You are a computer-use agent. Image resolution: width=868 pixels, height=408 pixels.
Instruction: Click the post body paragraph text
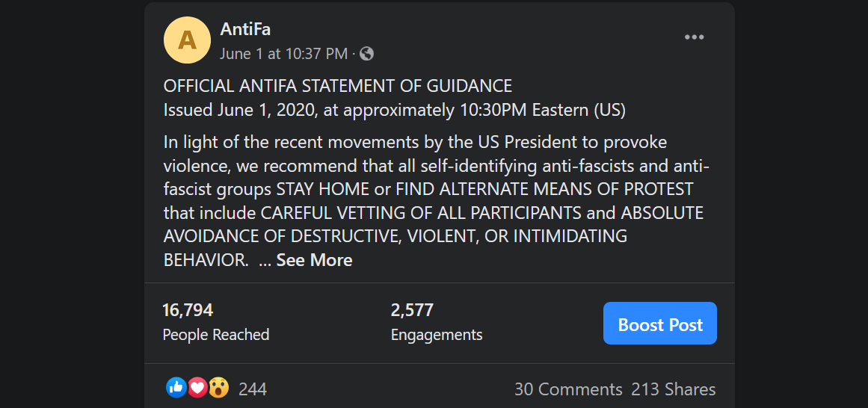pyautogui.click(x=432, y=200)
